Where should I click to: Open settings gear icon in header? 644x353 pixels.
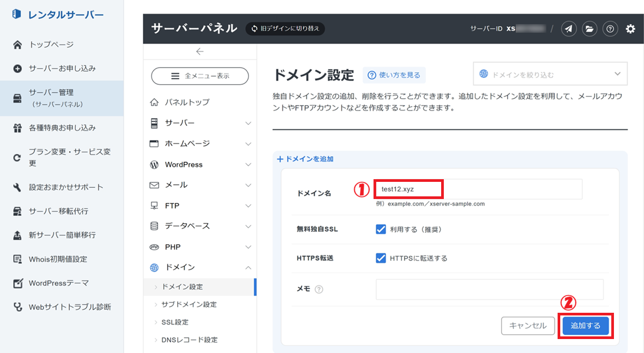(630, 29)
